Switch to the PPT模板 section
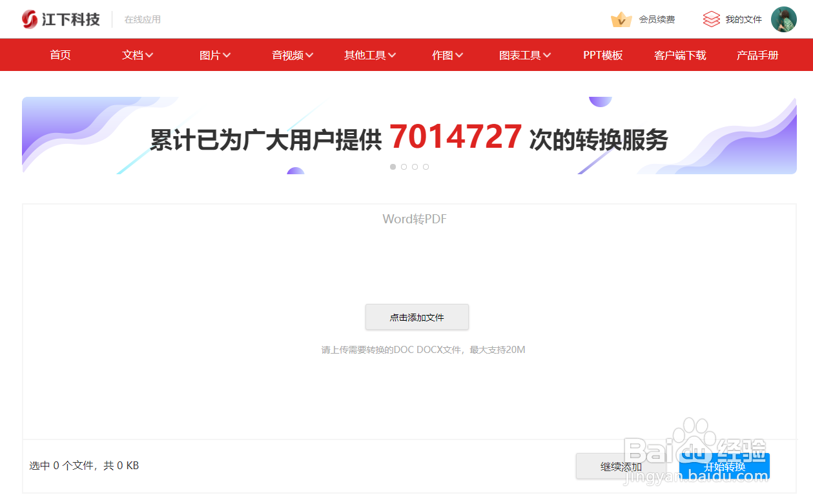 pyautogui.click(x=602, y=55)
